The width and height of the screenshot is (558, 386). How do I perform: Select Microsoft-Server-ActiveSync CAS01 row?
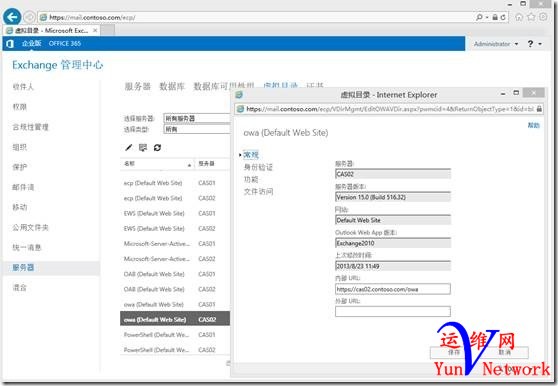(175, 244)
